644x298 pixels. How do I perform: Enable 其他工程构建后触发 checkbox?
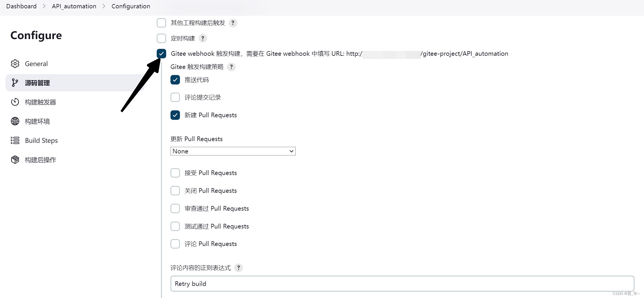tap(161, 23)
